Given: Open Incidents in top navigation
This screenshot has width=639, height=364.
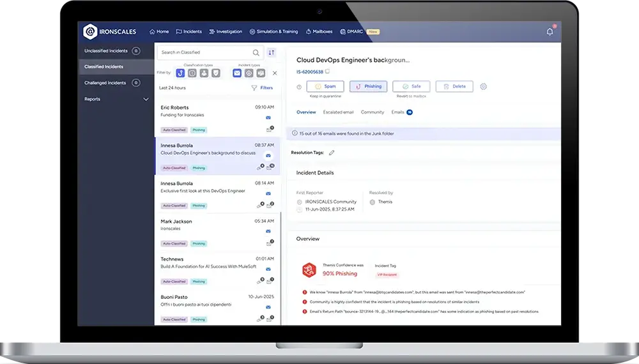Looking at the screenshot, I should (189, 32).
